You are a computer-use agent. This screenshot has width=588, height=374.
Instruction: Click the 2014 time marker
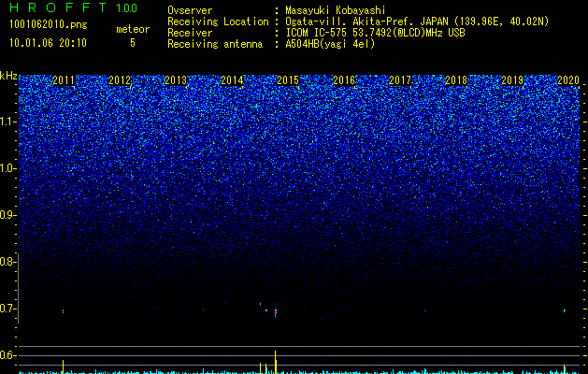point(232,80)
